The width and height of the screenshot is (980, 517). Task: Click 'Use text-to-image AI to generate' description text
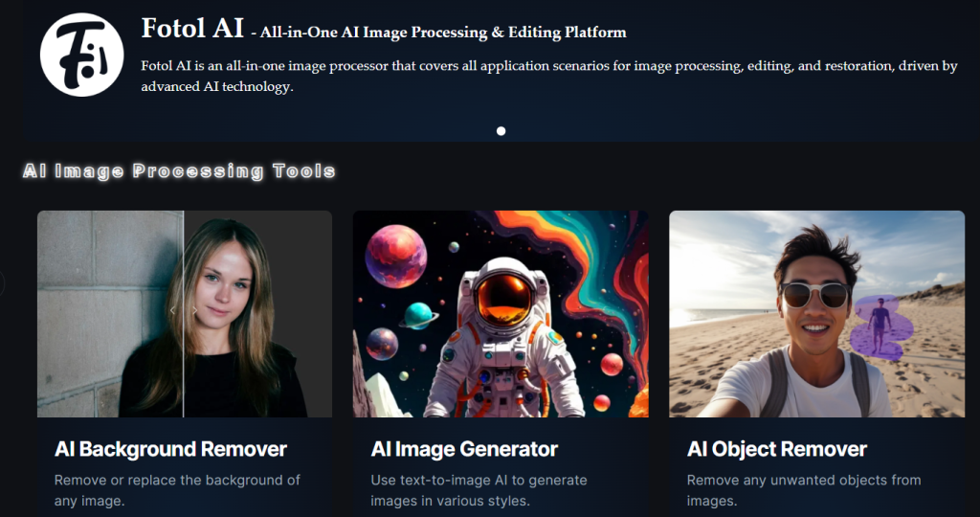point(479,480)
